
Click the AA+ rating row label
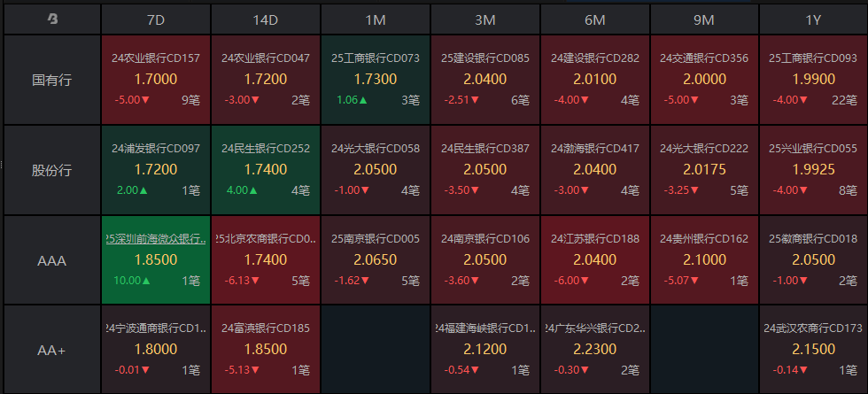pyautogui.click(x=52, y=351)
